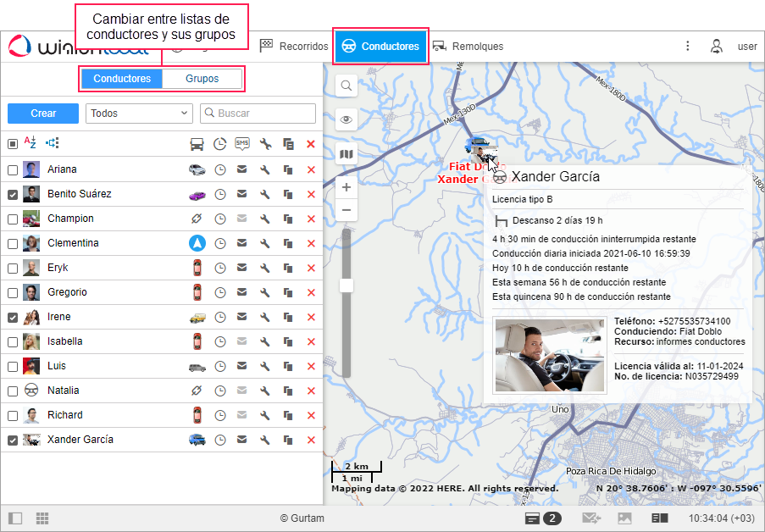This screenshot has height=532, width=765.
Task: Open the map search tool
Action: tap(346, 86)
